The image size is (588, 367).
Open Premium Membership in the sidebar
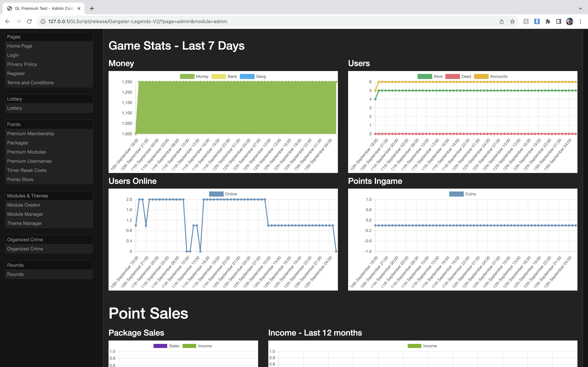point(31,134)
